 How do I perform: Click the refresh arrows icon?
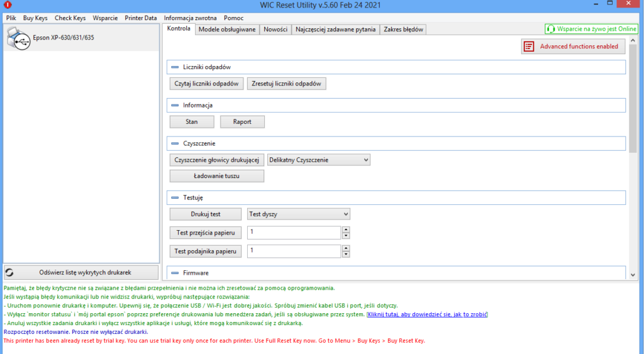tap(9, 272)
